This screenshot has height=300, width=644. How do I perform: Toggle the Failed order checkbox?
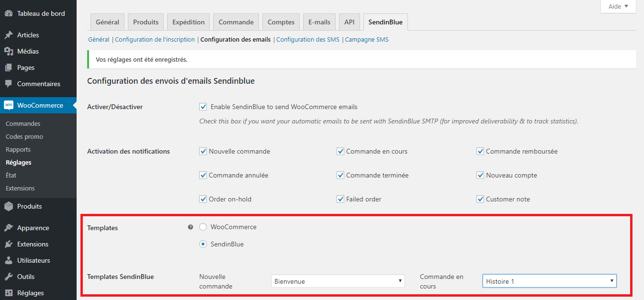pos(340,199)
